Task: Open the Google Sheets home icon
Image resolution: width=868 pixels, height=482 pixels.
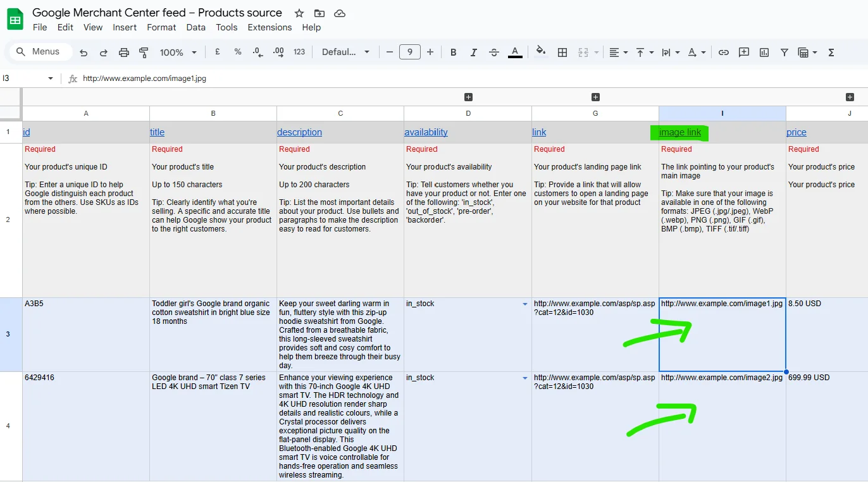Action: pos(15,20)
